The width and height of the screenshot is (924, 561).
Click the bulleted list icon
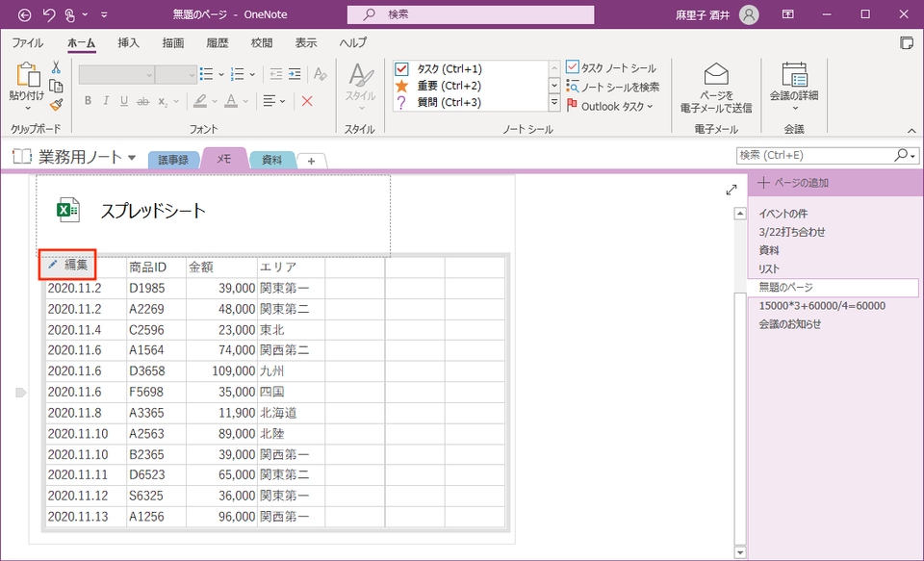(206, 74)
